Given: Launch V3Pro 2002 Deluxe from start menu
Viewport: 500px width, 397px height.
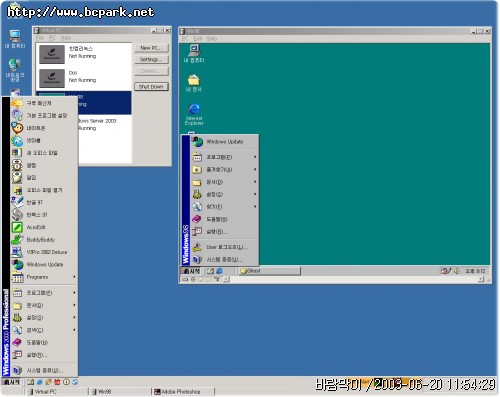Looking at the screenshot, I should (x=44, y=252).
